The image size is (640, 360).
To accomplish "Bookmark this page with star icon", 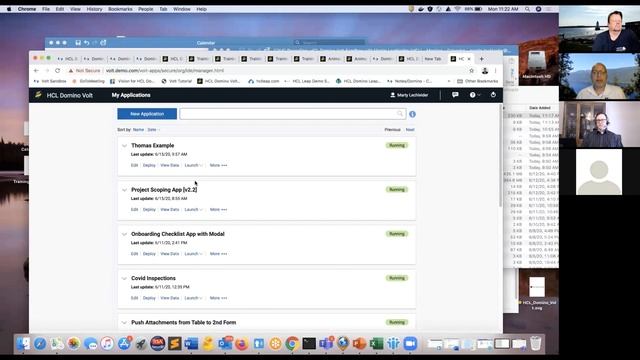I will [x=471, y=71].
